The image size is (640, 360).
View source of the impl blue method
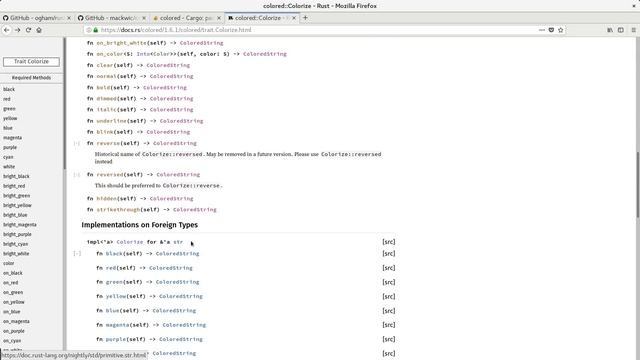[x=389, y=311]
